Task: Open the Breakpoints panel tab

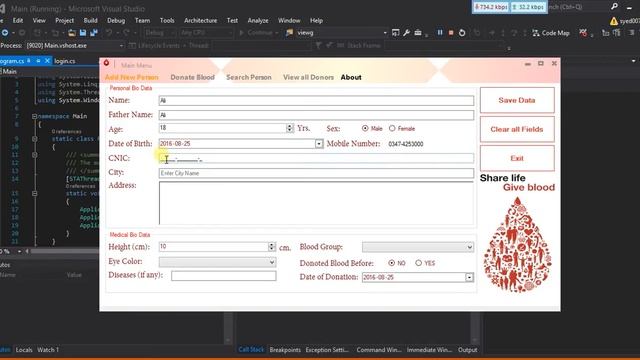Action: pos(285,350)
